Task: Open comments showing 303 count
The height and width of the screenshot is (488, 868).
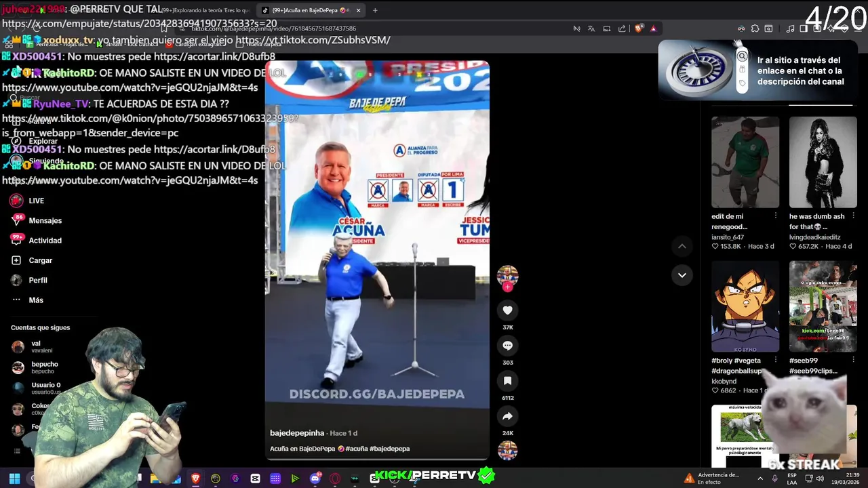Action: pyautogui.click(x=507, y=345)
